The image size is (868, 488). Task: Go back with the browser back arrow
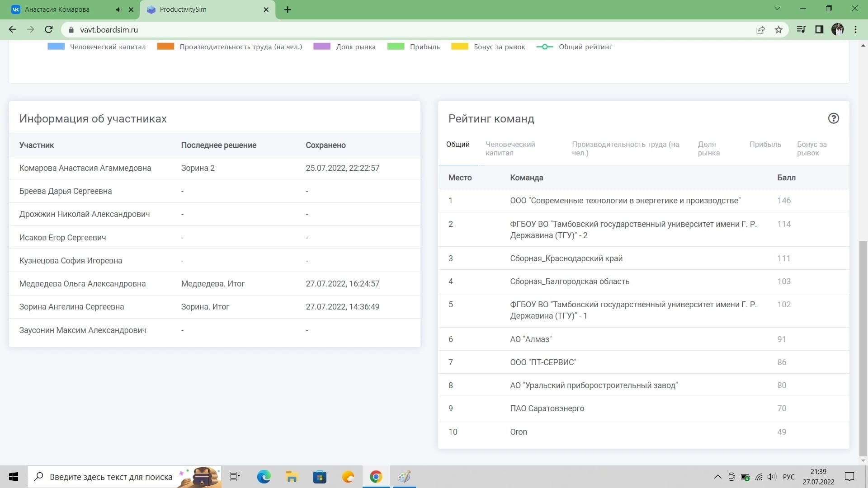[x=12, y=30]
